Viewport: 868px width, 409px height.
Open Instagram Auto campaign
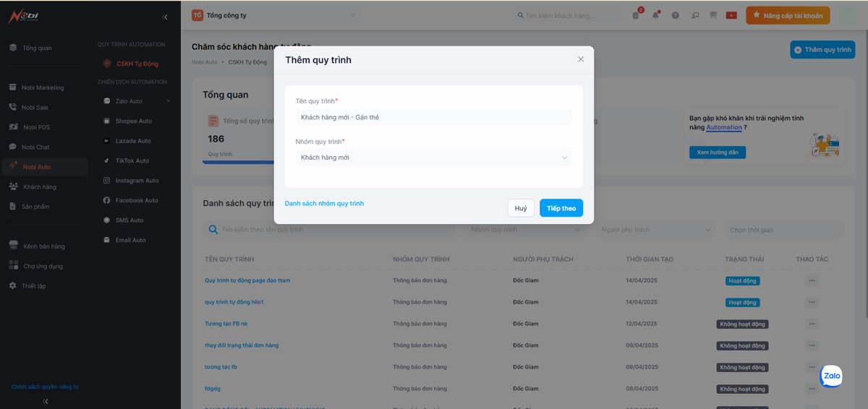coord(137,181)
